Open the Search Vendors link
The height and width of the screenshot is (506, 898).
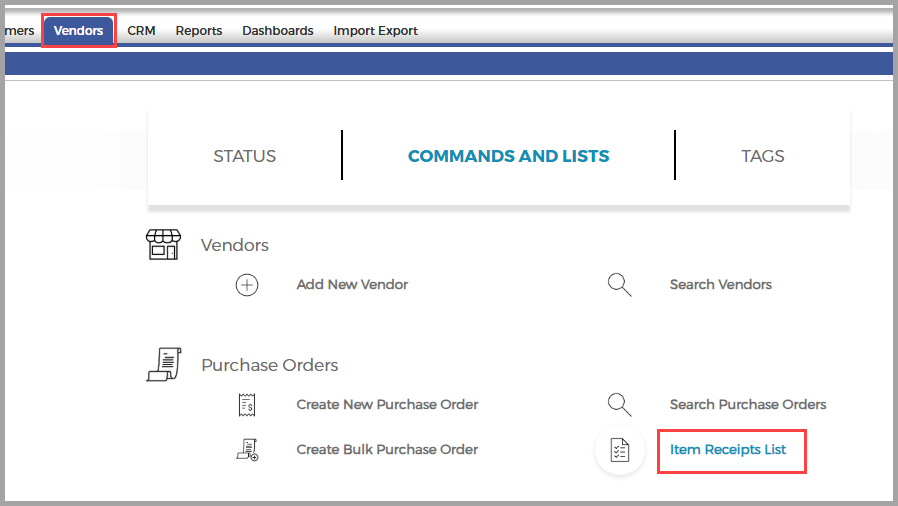point(720,284)
